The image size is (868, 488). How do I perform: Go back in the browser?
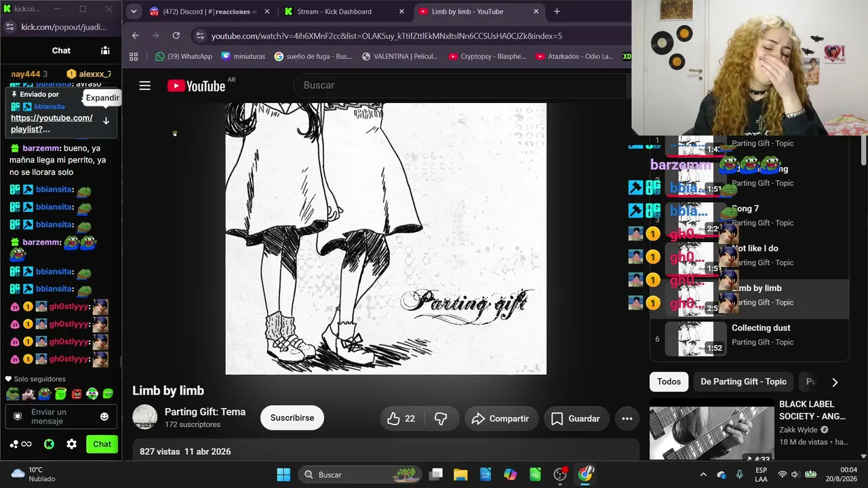click(x=136, y=35)
